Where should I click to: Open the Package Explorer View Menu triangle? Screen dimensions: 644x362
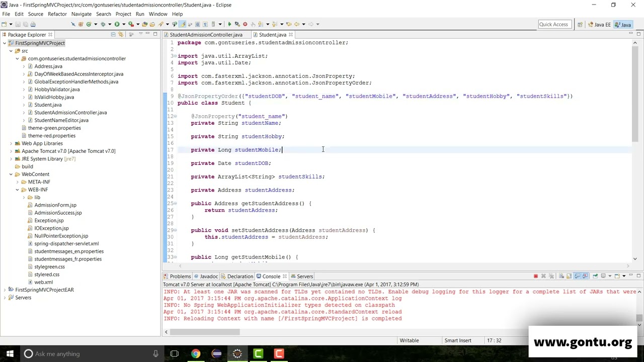[141, 34]
